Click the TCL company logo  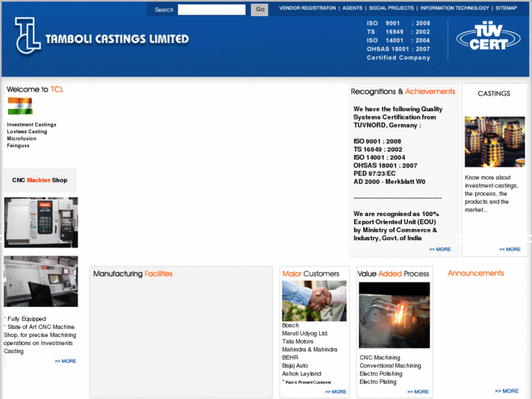[28, 35]
